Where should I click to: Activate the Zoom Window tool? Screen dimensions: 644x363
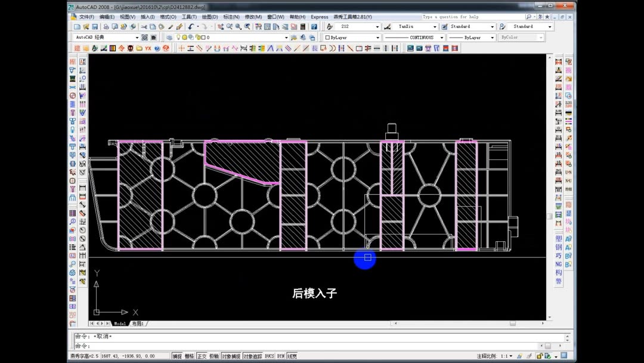(x=238, y=26)
